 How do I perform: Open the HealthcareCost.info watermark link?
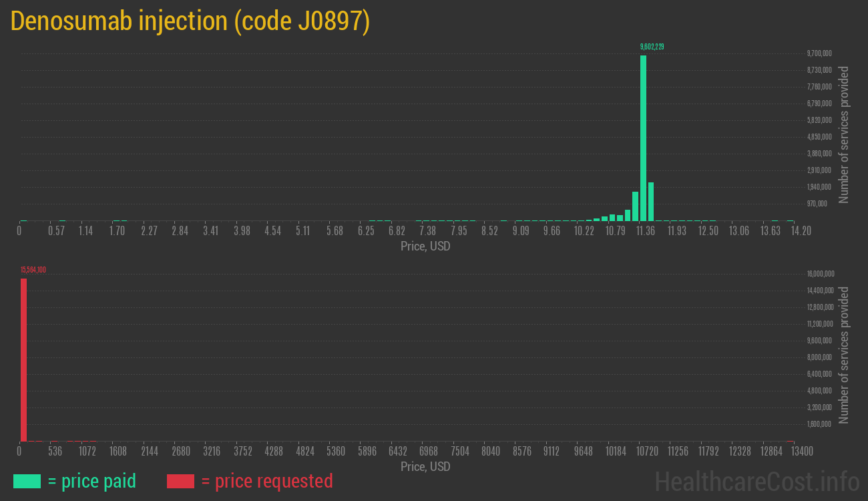[x=756, y=481]
